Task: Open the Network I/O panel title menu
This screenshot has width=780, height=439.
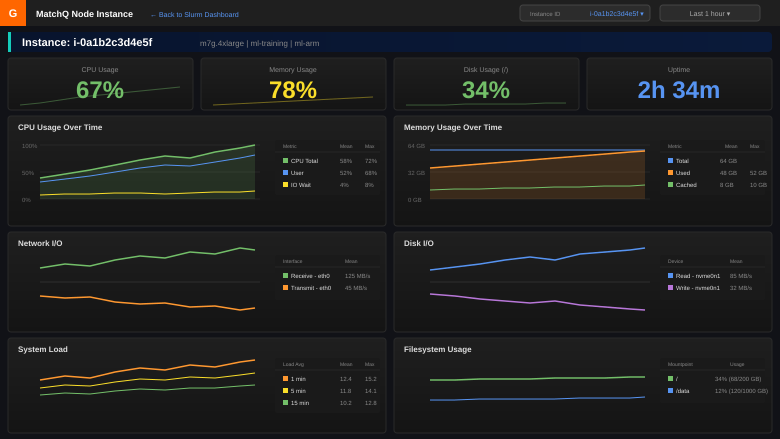Action: pyautogui.click(x=40, y=243)
